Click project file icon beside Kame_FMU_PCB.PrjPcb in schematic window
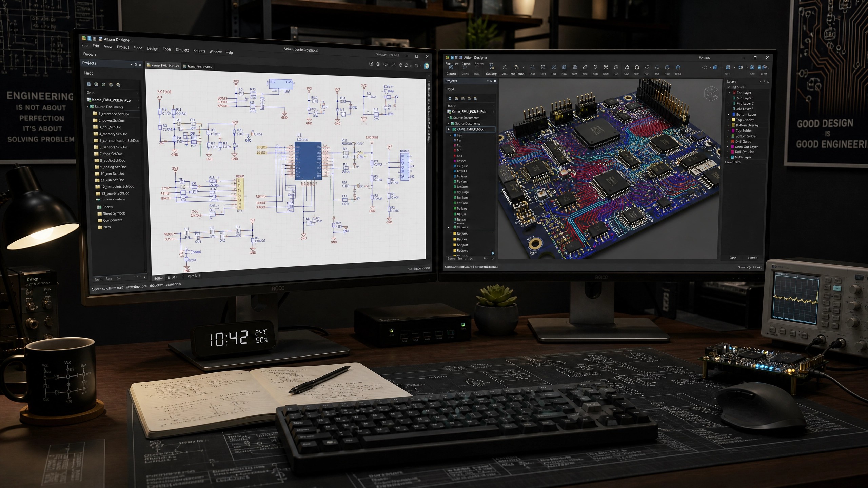This screenshot has height=488, width=868. (89, 100)
